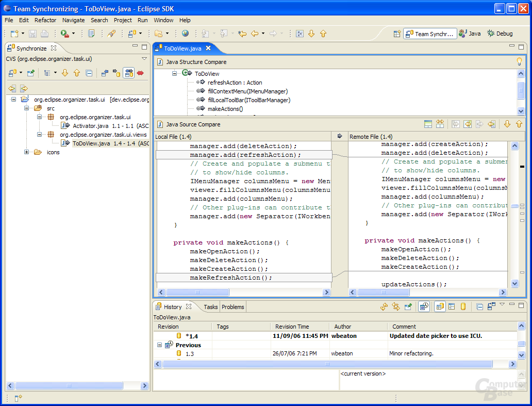This screenshot has width=532, height=406.
Task: Toggle Incoming/Outgoing Mode in Synchronize view
Action: click(x=129, y=73)
